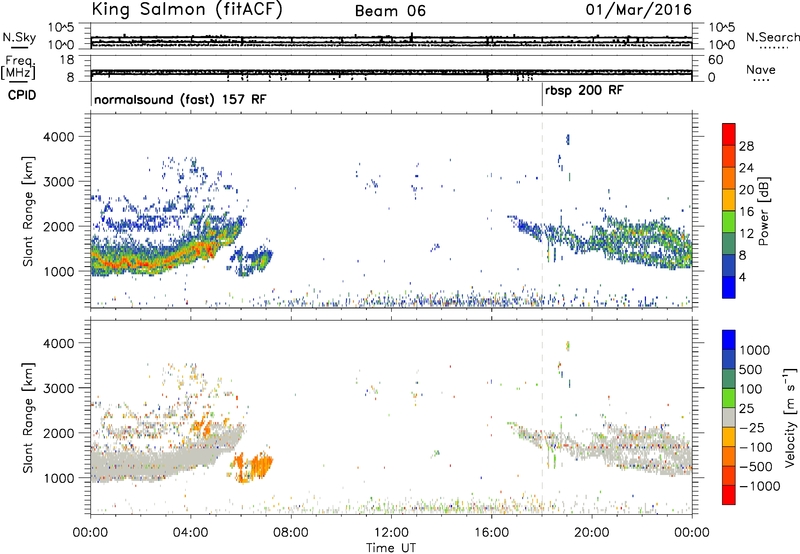This screenshot has height=554, width=800.
Task: Click the gray segment of Velocity color bar
Action: [x=729, y=417]
